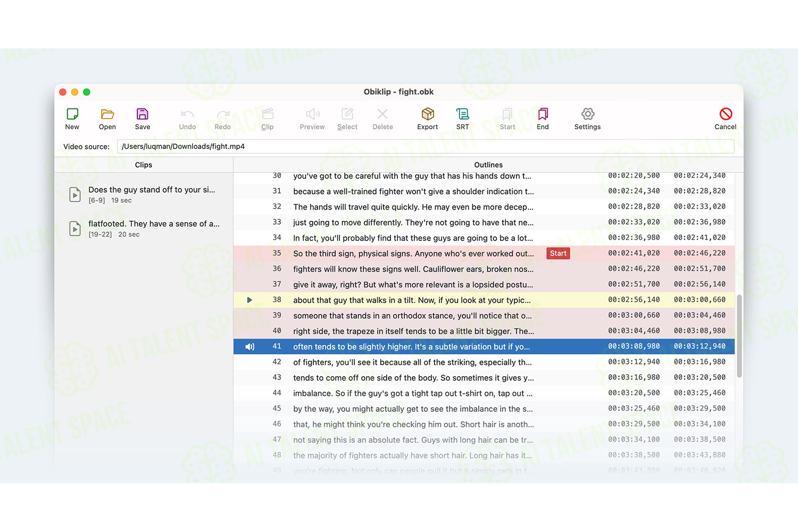798x532 pixels.
Task: Select row 41 'often tends to be slightly higher'
Action: click(x=484, y=347)
